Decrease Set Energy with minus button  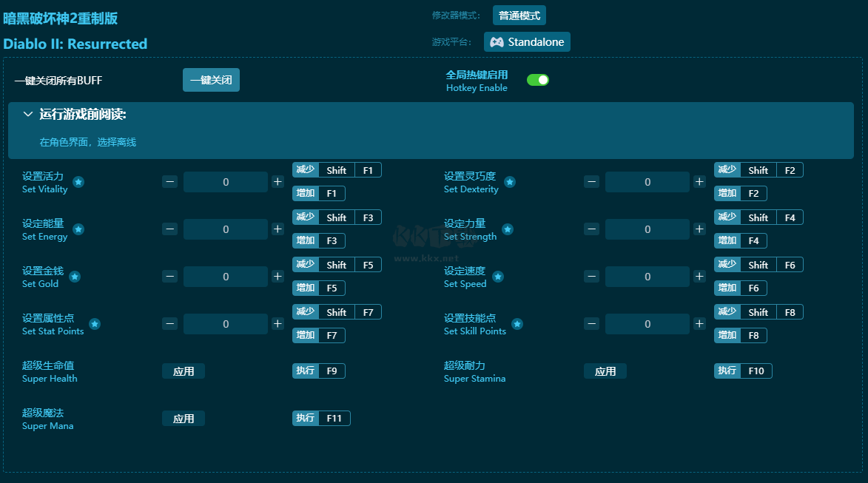tap(170, 229)
